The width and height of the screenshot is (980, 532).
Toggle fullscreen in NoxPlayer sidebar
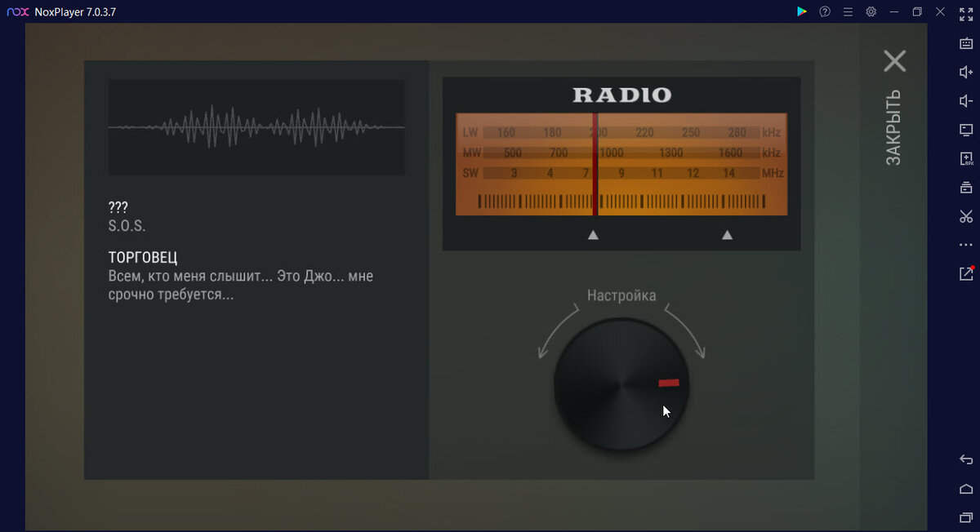click(x=965, y=14)
